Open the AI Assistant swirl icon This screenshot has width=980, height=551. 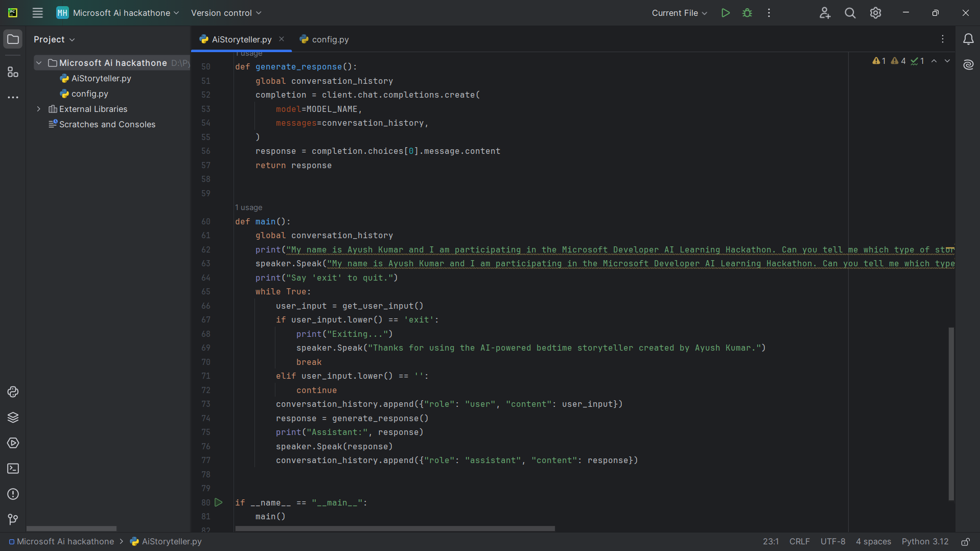click(968, 64)
